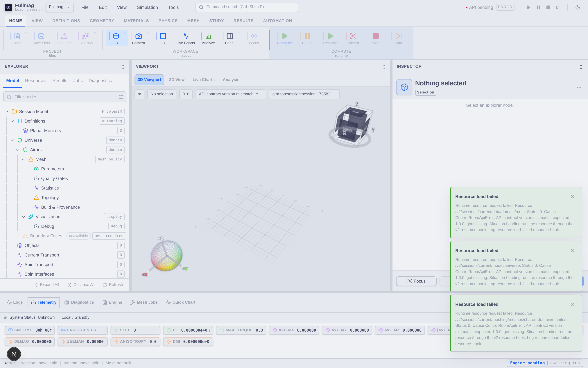
Task: Switch to the GEOMETRY ribbon tab
Action: click(102, 21)
